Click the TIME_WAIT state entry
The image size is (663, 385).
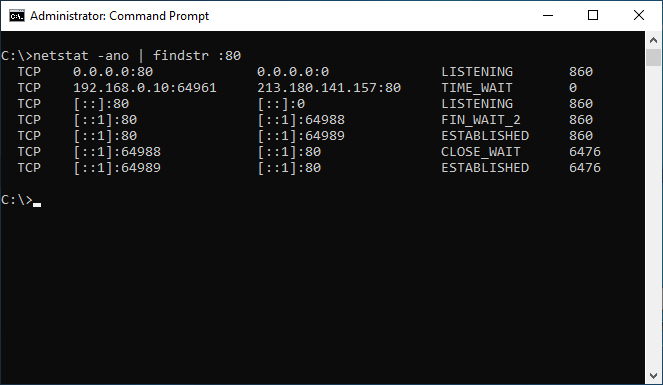point(477,88)
